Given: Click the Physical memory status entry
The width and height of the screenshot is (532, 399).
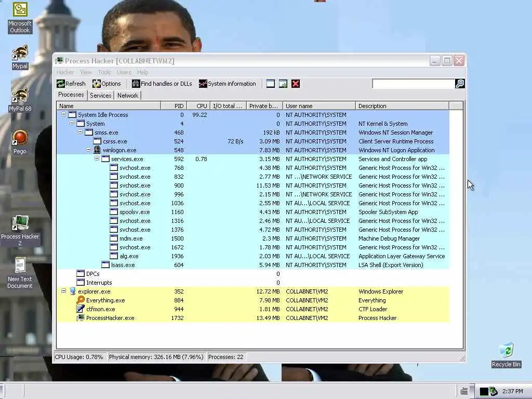Looking at the screenshot, I should coord(156,357).
